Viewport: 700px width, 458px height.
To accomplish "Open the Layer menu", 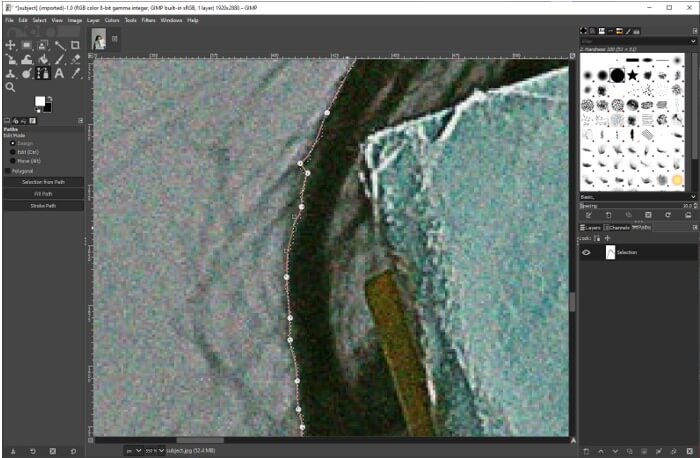I will pos(93,20).
